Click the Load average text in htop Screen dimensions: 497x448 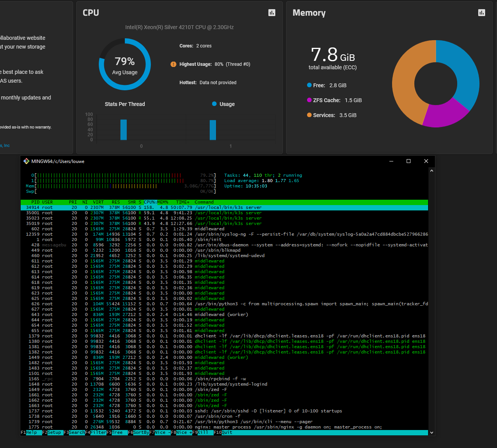coord(262,181)
